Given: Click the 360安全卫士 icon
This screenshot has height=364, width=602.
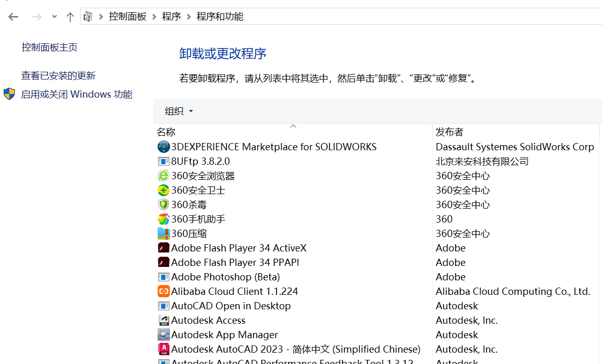Looking at the screenshot, I should point(164,190).
